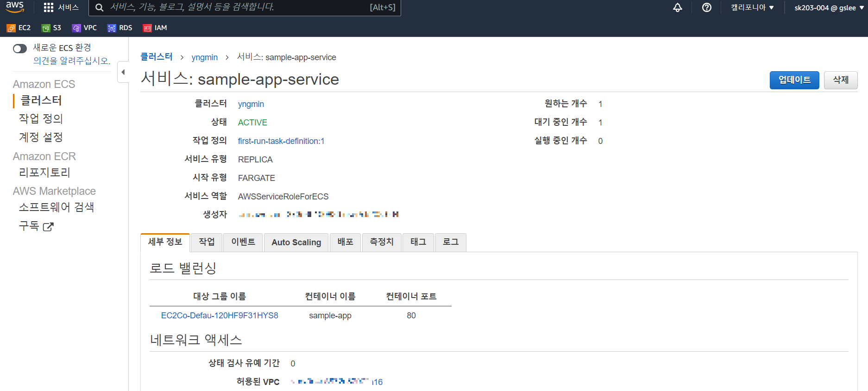Open the EC2 shortcut in favorites bar
The height and width of the screenshot is (391, 868).
[19, 28]
